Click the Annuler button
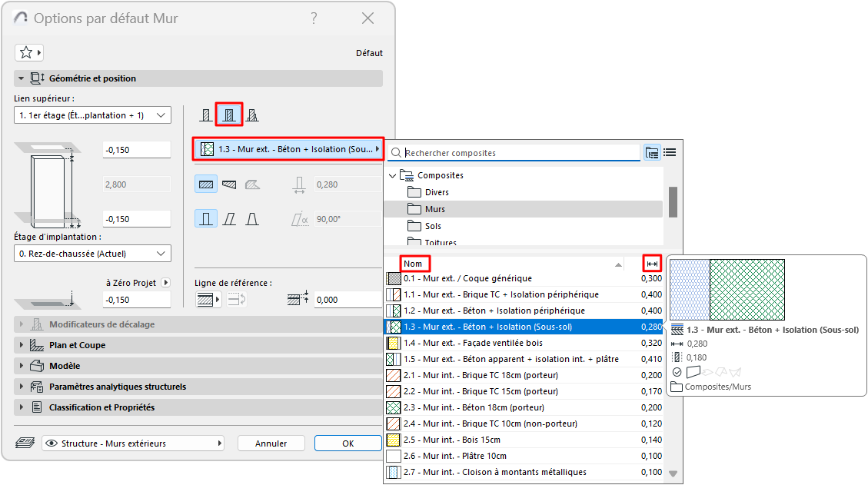 (271, 443)
